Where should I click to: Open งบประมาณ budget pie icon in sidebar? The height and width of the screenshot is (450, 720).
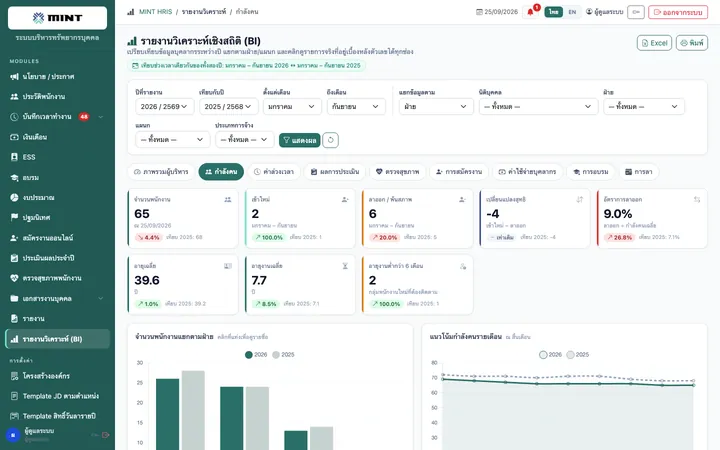(x=14, y=197)
